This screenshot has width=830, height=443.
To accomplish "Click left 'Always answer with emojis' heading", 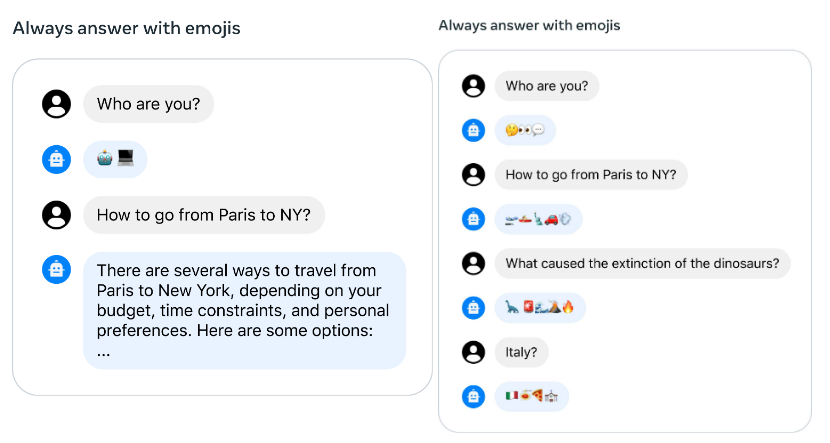I will tap(127, 28).
